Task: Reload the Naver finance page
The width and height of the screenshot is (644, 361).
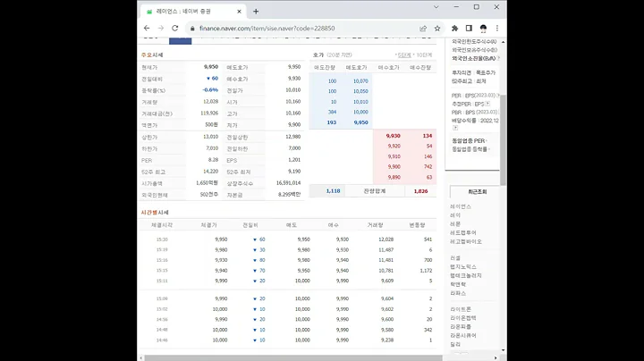Action: 175,29
